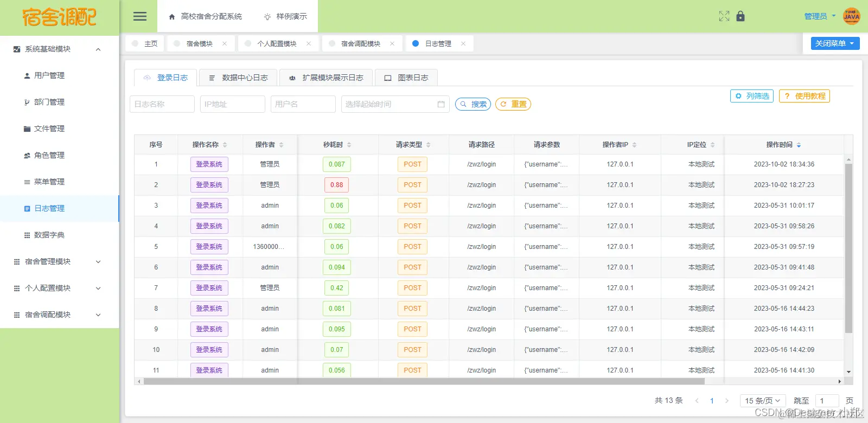
Task: Close the 个人配置模块 tab
Action: pos(309,43)
